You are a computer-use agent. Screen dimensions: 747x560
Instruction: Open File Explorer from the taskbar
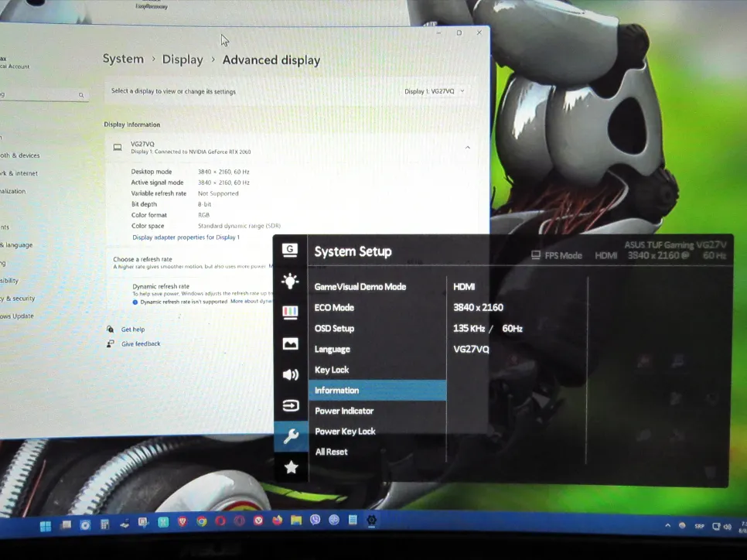[x=296, y=520]
